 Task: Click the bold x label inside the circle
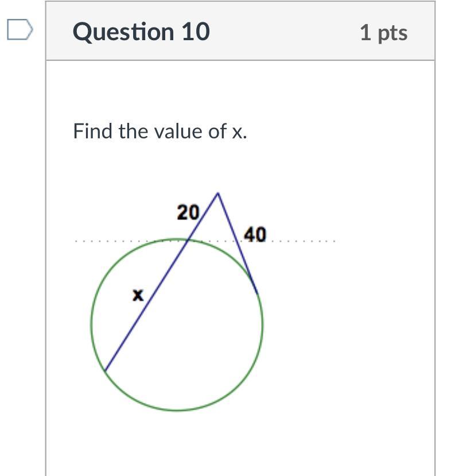(138, 295)
